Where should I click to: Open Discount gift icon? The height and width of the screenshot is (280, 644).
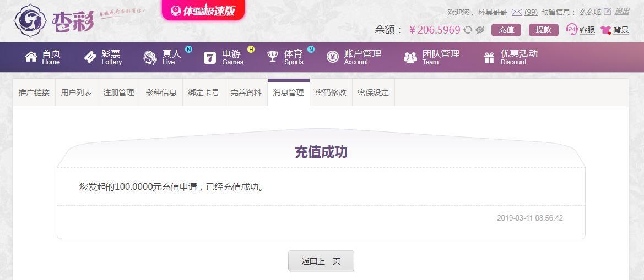489,57
